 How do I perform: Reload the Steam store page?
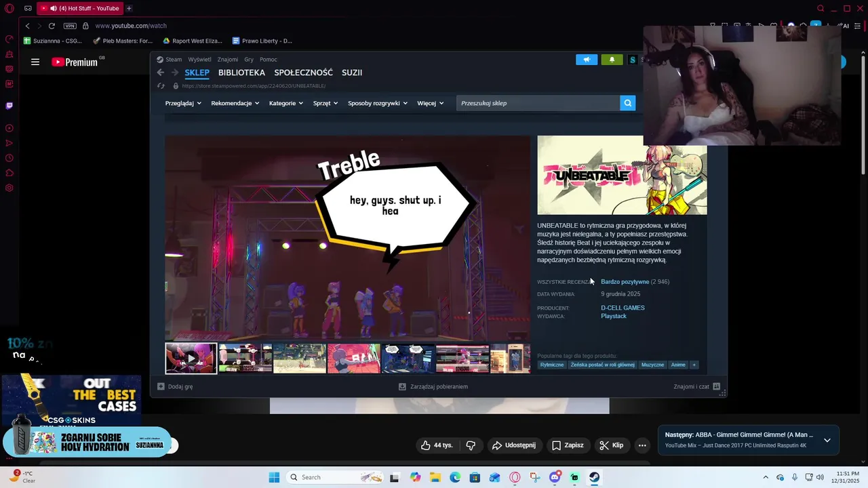tap(161, 86)
